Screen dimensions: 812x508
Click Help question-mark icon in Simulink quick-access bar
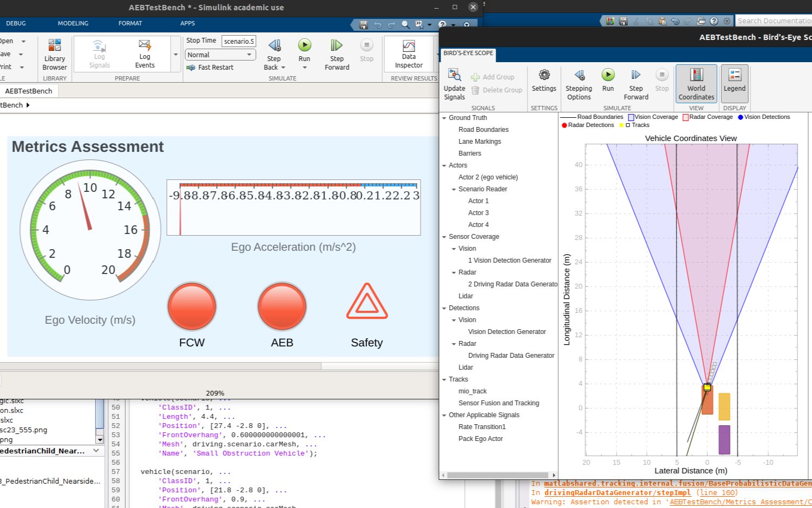click(442, 25)
